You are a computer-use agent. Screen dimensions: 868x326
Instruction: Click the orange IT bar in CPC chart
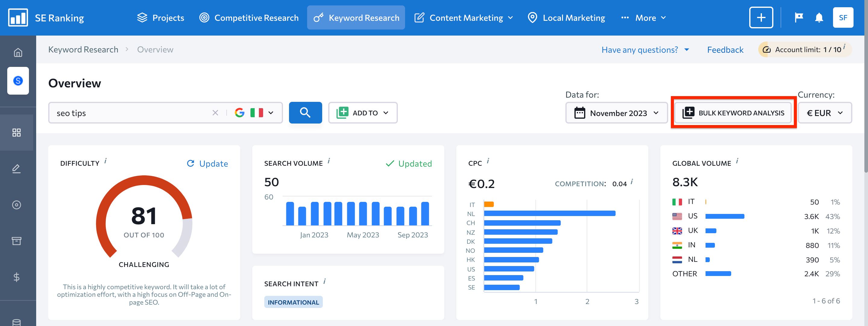[489, 204]
